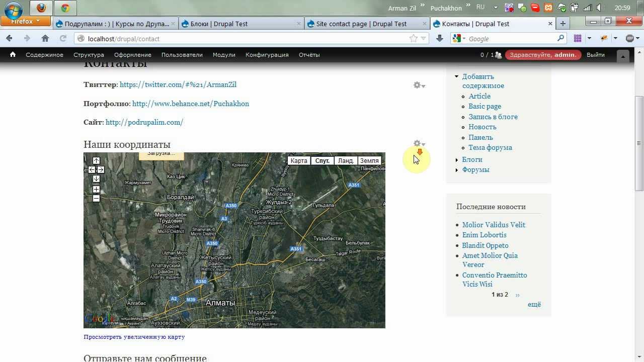The width and height of the screenshot is (644, 362).
Task: Open the Пользователи admin menu
Action: pos(182,55)
